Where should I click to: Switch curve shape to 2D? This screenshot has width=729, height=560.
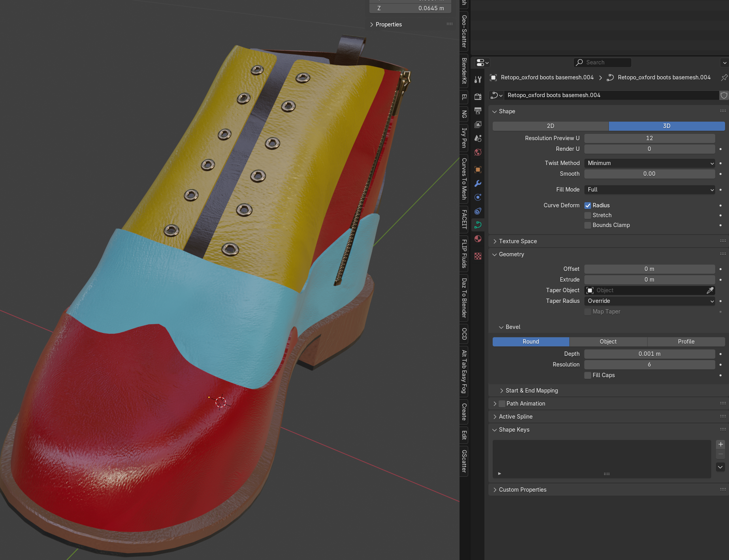[550, 126]
